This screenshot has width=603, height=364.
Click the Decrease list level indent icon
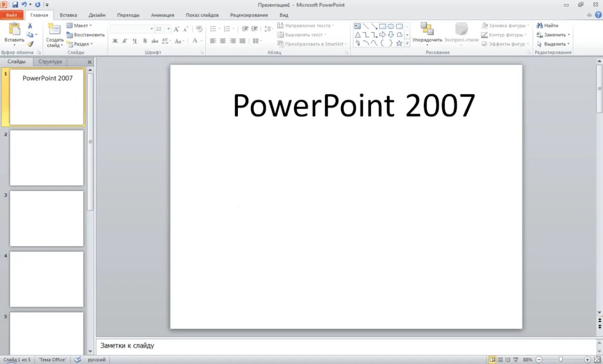tap(245, 29)
